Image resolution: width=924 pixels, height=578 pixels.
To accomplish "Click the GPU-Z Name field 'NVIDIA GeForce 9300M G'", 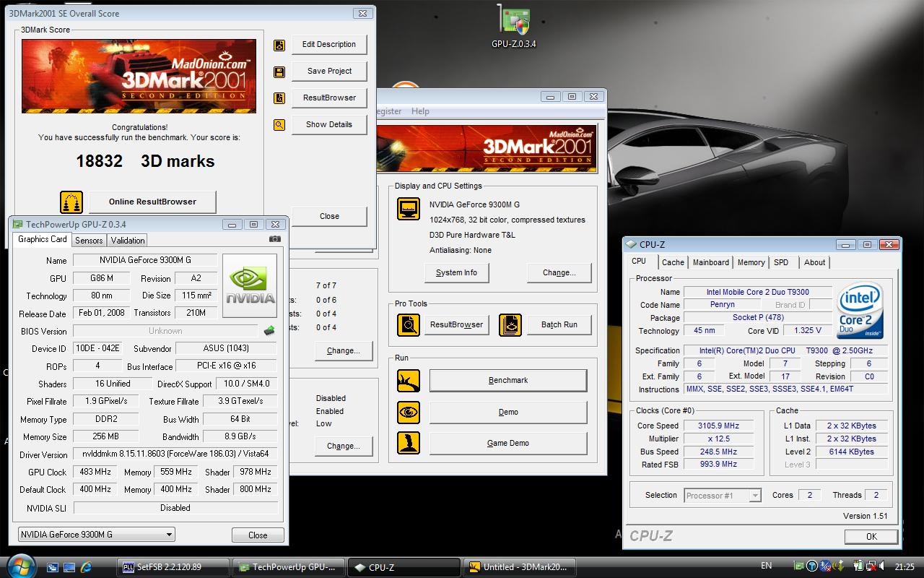I will point(145,260).
